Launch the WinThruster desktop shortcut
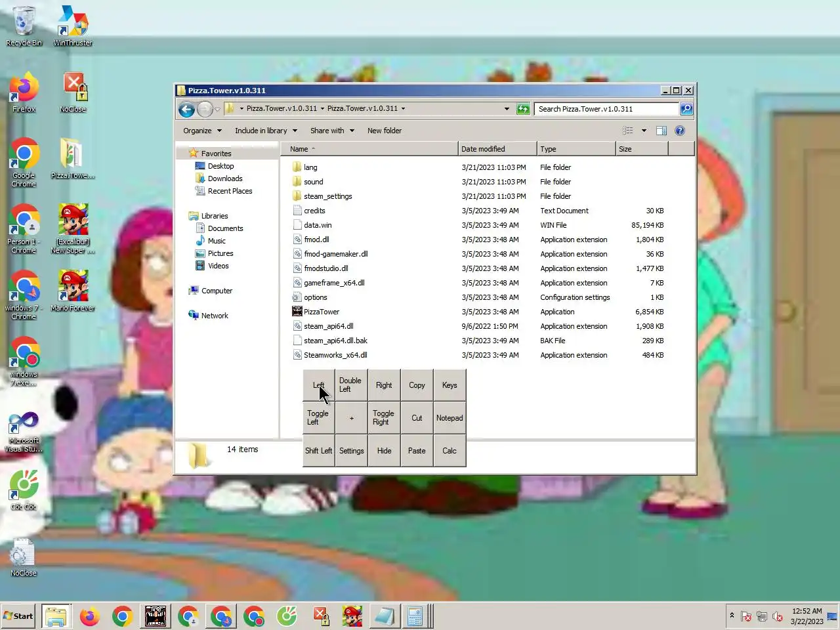 pyautogui.click(x=73, y=26)
